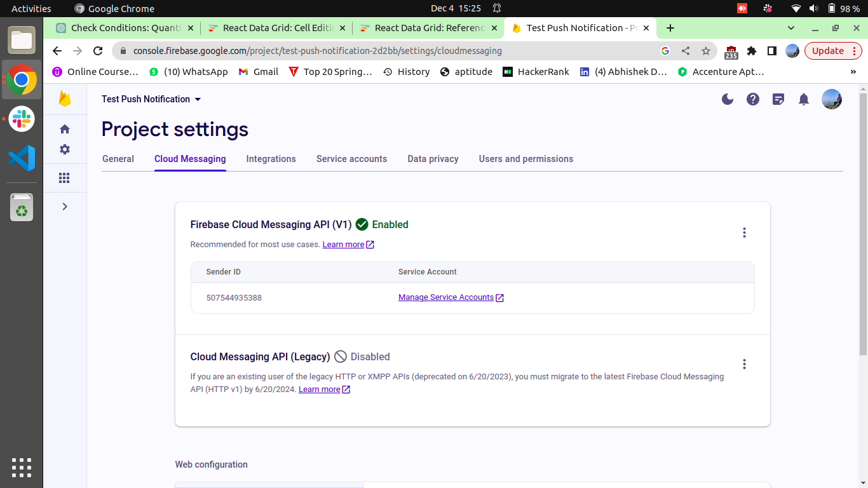Toggle dark mode using the moon icon
Screen dimensions: 868x488
click(727, 99)
